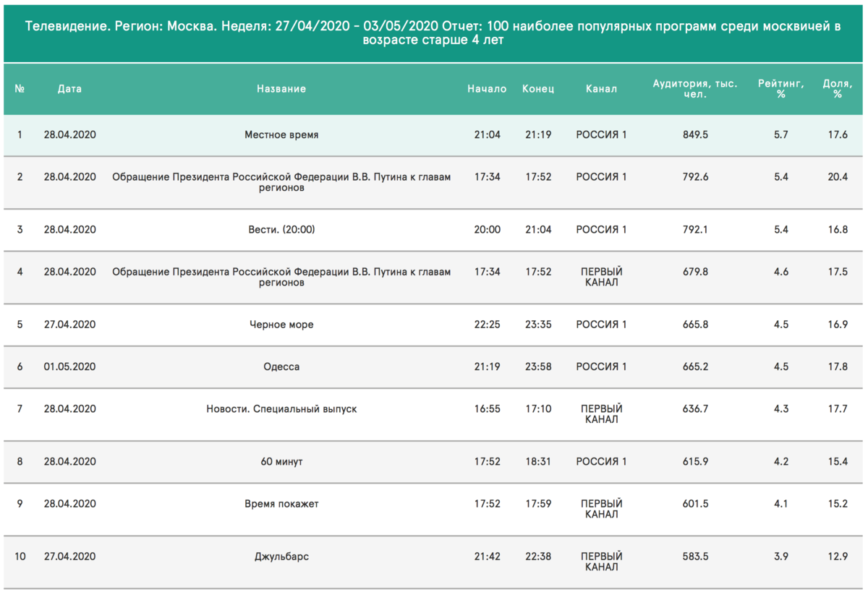Click the end time 17:10
The image size is (868, 592).
tap(538, 409)
